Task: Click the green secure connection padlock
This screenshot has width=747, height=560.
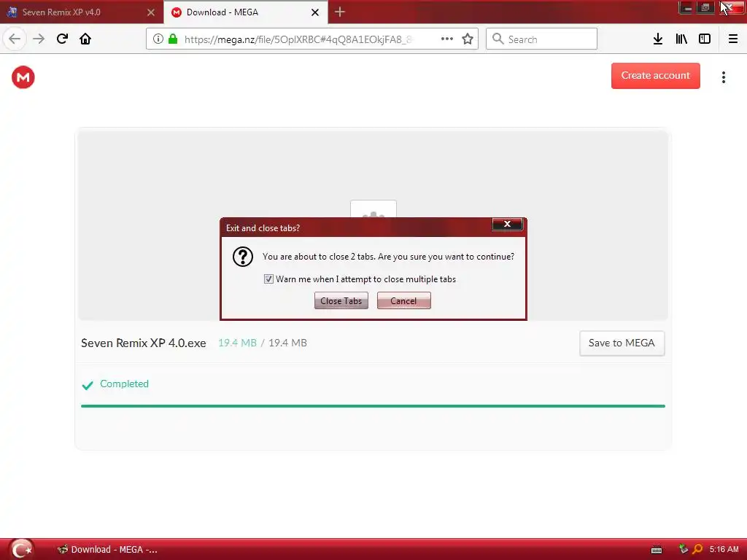Action: coord(173,39)
